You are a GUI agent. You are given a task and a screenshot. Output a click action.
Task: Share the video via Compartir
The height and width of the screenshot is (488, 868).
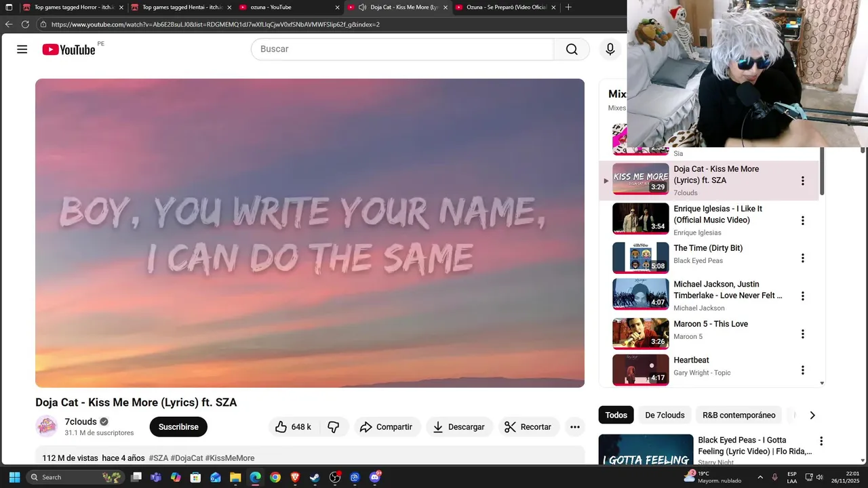point(386,427)
